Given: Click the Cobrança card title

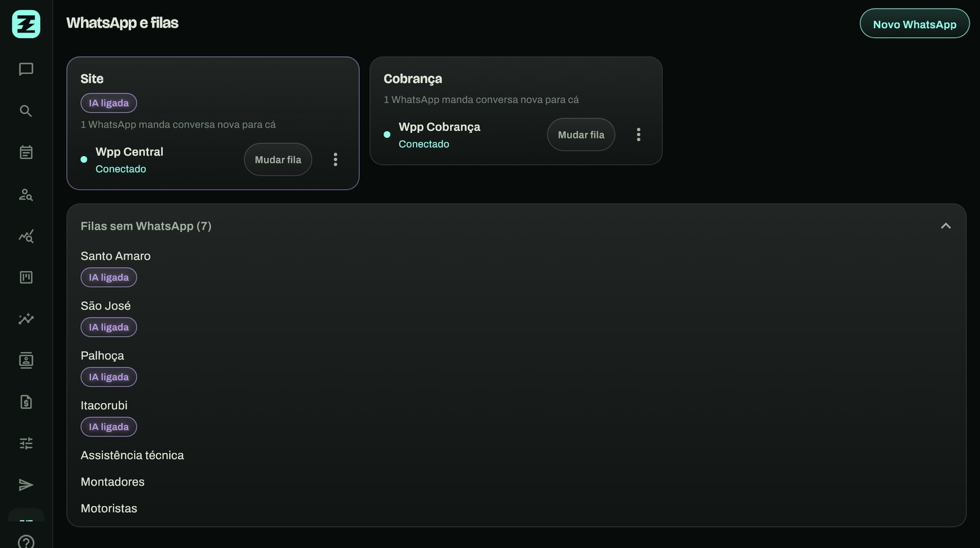Looking at the screenshot, I should (x=413, y=79).
